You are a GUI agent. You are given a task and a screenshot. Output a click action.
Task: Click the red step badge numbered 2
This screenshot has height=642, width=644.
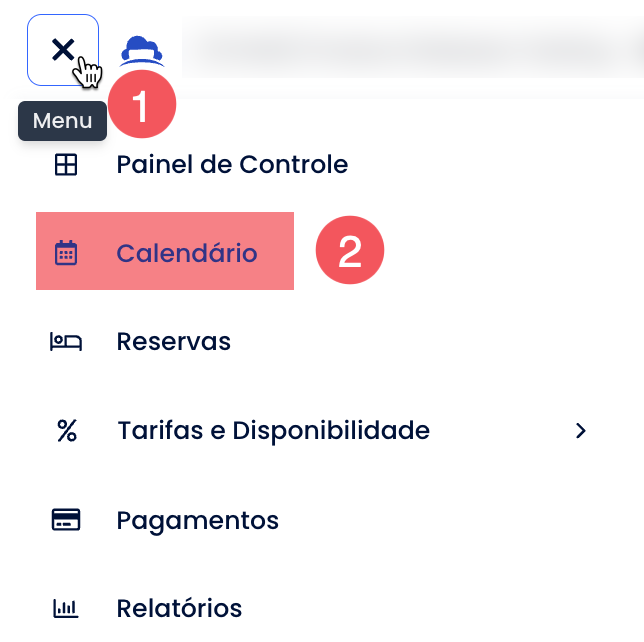coord(350,250)
